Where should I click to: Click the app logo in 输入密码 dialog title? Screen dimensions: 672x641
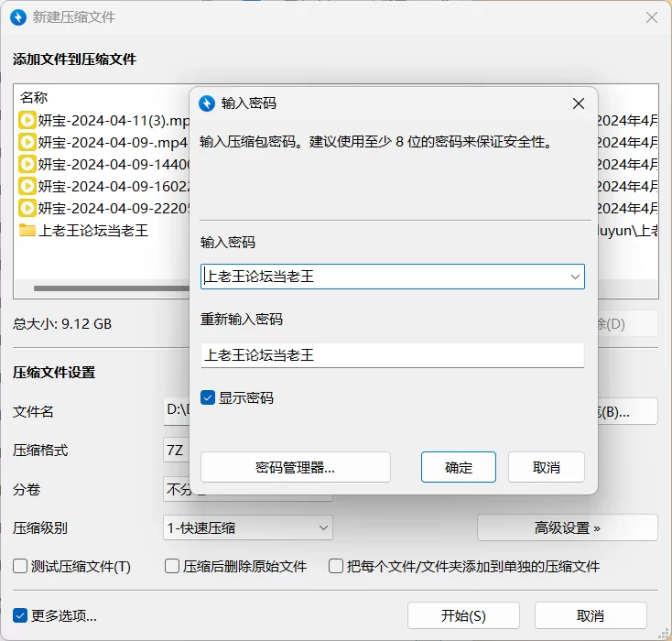(207, 103)
